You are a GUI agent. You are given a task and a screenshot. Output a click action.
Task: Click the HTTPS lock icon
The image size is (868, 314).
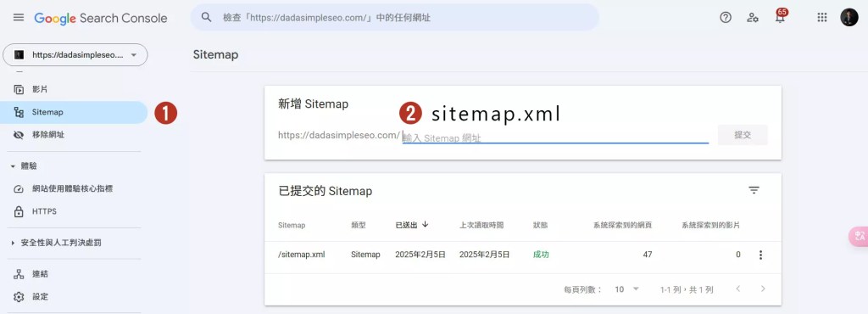(x=19, y=211)
